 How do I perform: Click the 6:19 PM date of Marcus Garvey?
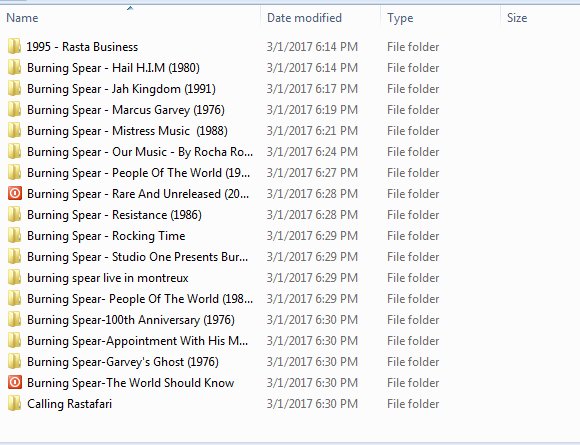312,110
